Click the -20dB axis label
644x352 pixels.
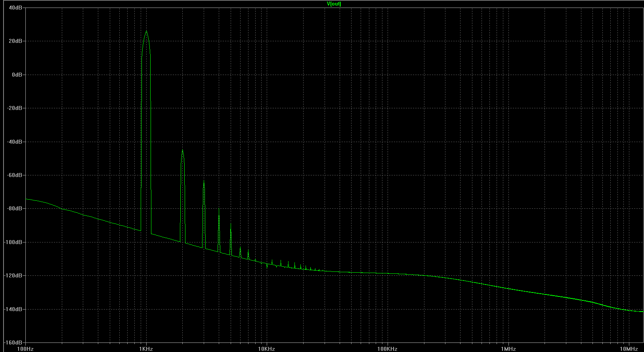14,108
